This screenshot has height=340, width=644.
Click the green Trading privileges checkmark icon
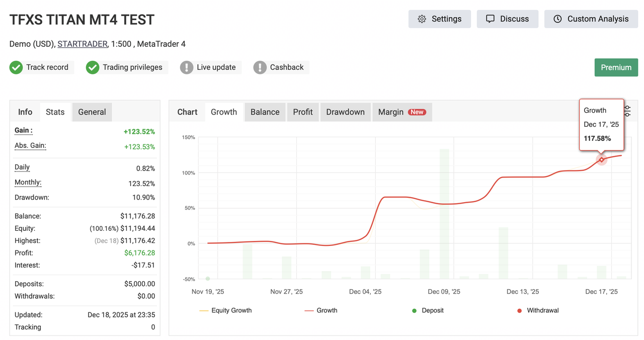pos(93,67)
